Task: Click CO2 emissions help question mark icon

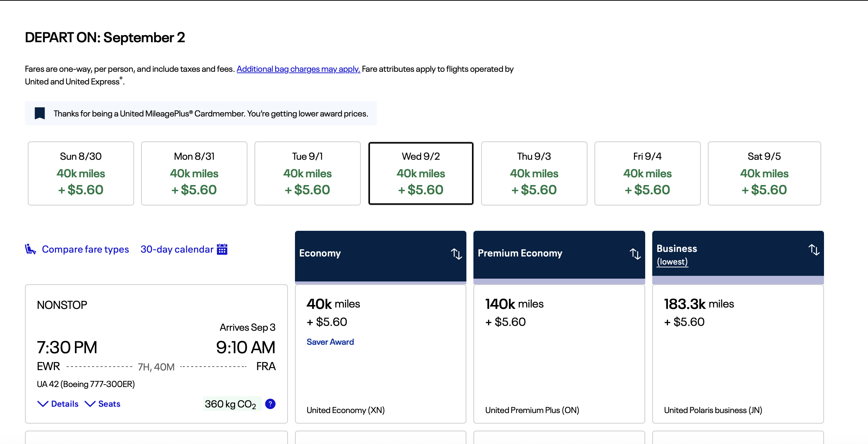Action: [270, 404]
